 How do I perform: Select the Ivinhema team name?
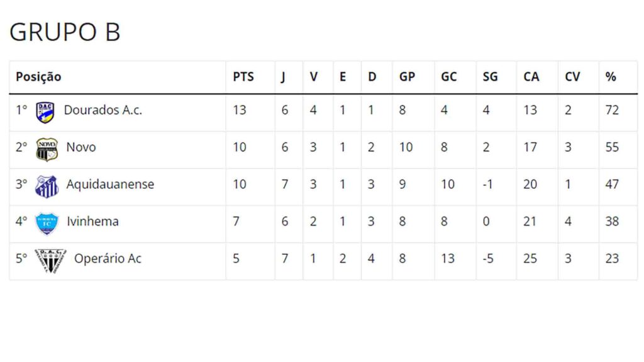(92, 222)
